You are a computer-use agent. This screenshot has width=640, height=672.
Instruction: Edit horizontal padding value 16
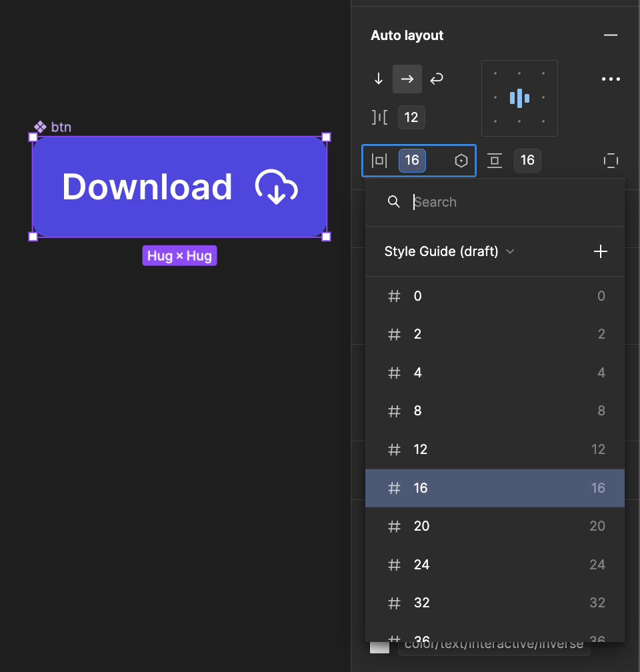tap(412, 161)
